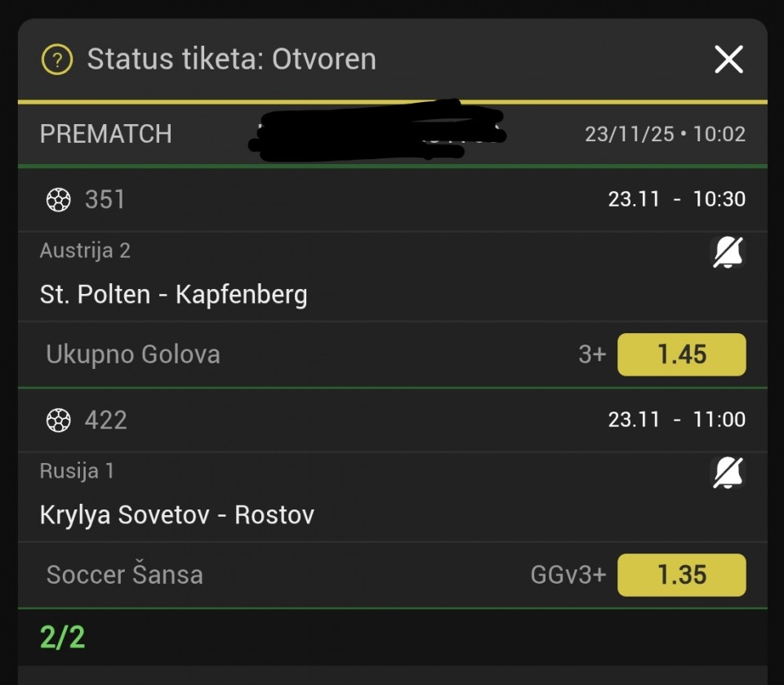Click the ticket date 23/11/25 10:02

click(665, 134)
